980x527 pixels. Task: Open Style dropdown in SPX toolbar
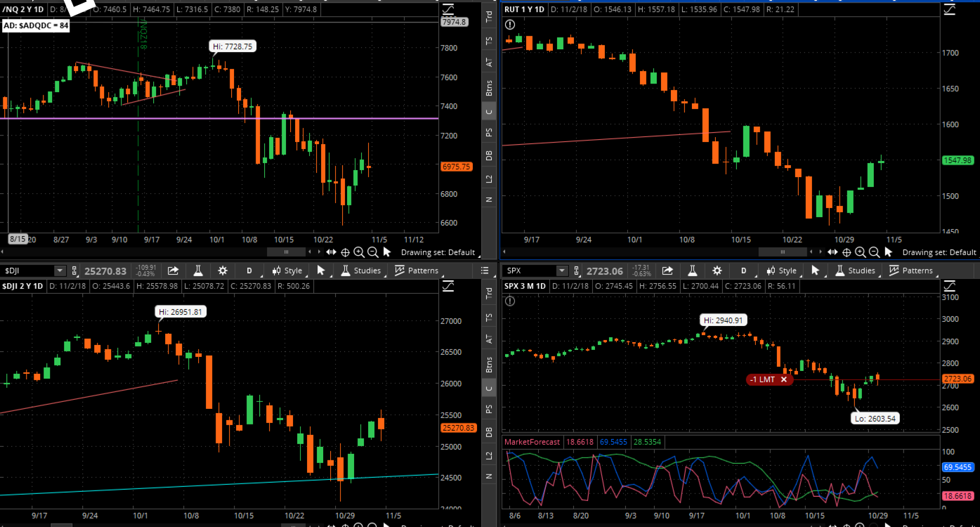[783, 271]
